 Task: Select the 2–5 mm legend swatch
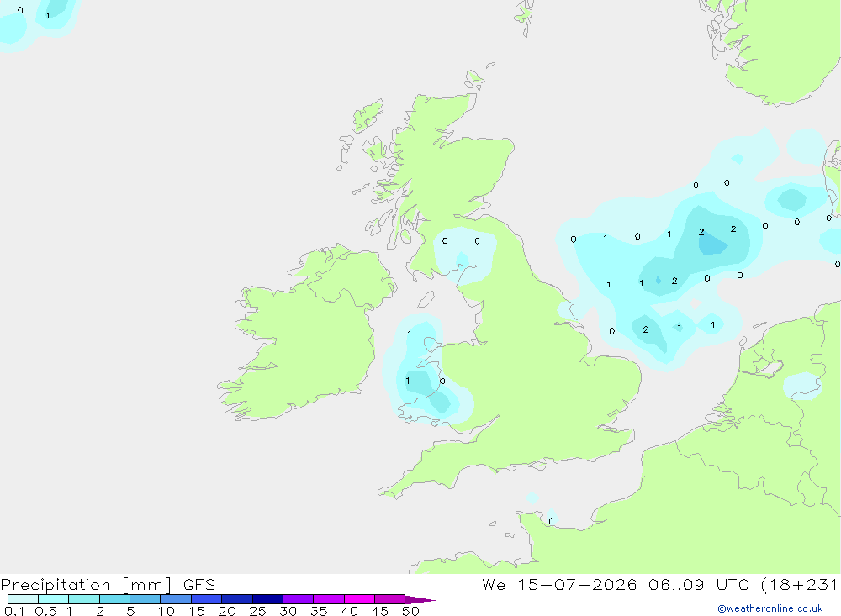pos(114,599)
